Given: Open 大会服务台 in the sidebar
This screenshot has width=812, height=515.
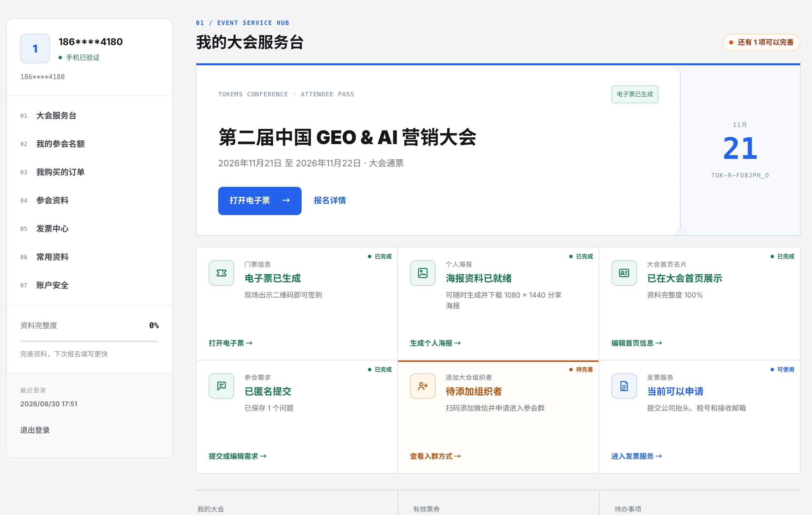Looking at the screenshot, I should coord(89,116).
